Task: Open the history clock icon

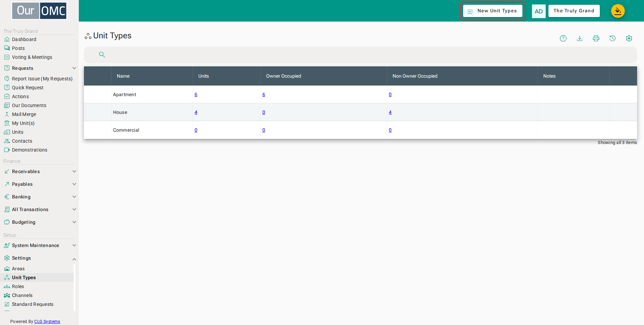Action: [612, 38]
